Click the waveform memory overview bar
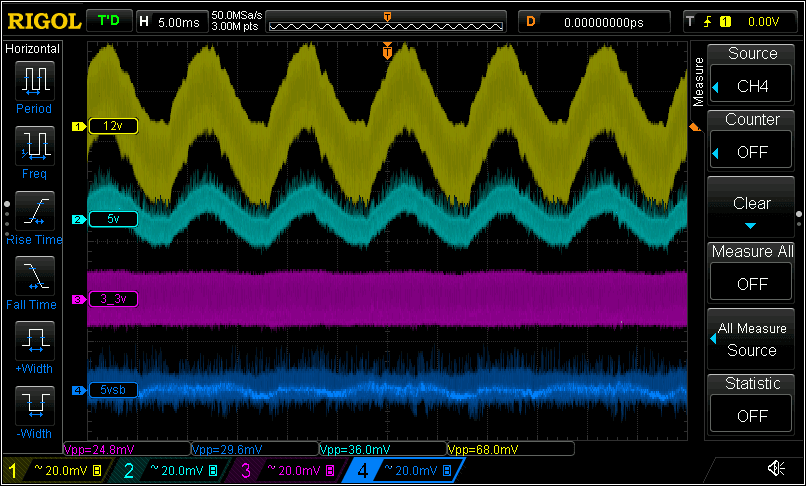806x486 pixels. 386,22
